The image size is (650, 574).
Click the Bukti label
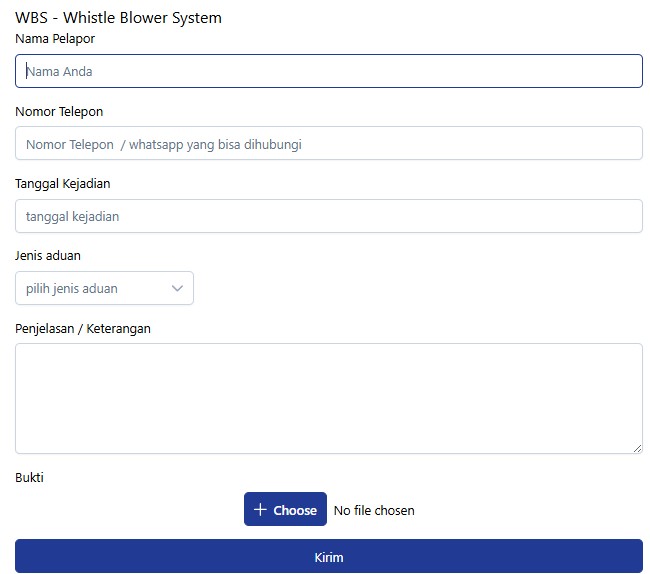29,478
